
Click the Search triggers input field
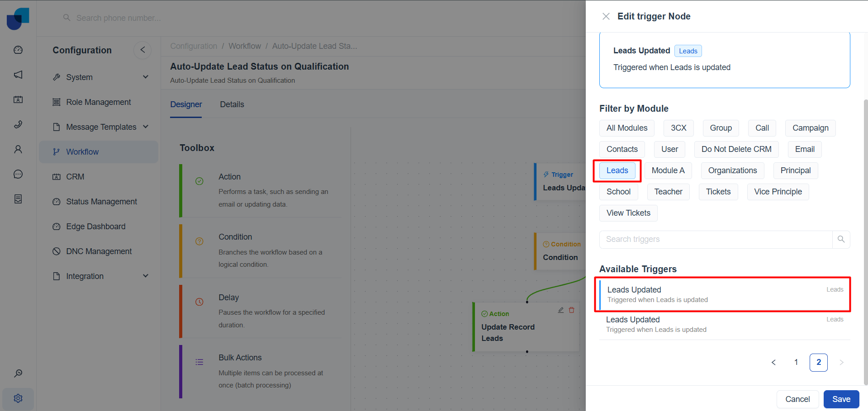click(x=716, y=239)
